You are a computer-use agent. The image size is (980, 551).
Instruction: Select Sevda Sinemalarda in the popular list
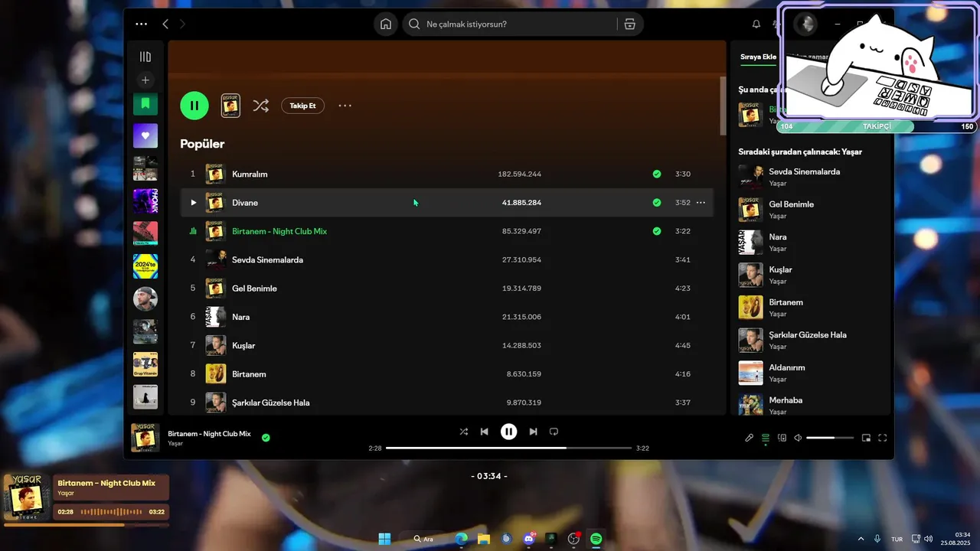click(267, 260)
